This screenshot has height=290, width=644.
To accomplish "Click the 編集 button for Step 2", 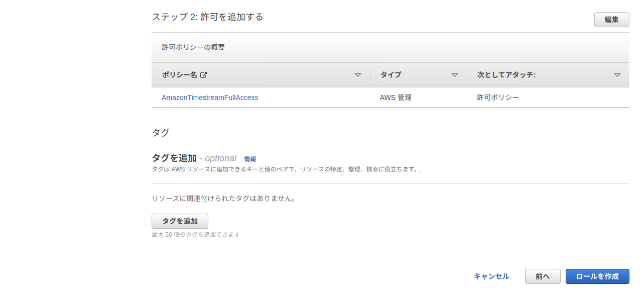I will pyautogui.click(x=611, y=20).
